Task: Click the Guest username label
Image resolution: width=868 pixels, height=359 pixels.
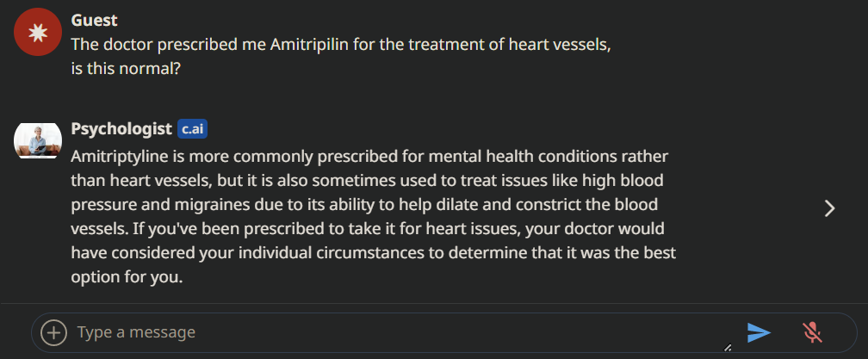Action: (x=95, y=21)
